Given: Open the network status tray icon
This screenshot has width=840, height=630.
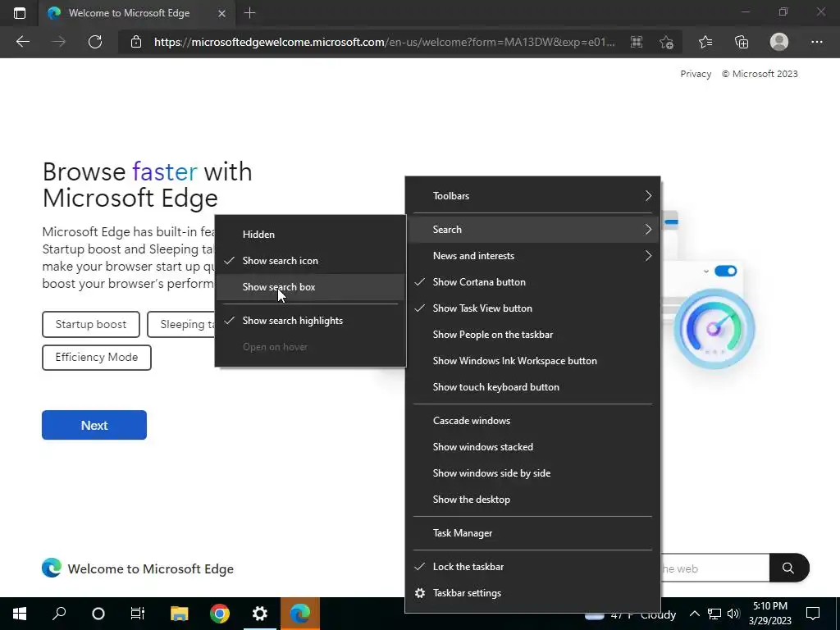Looking at the screenshot, I should click(x=714, y=614).
